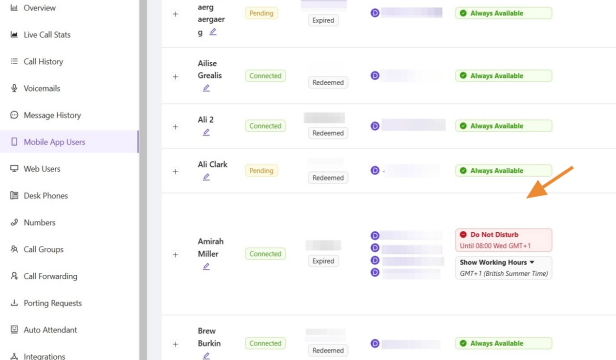Click Pending badge for aerg aergaerg
Image resolution: width=616 pixels, height=360 pixels.
pos(261,13)
